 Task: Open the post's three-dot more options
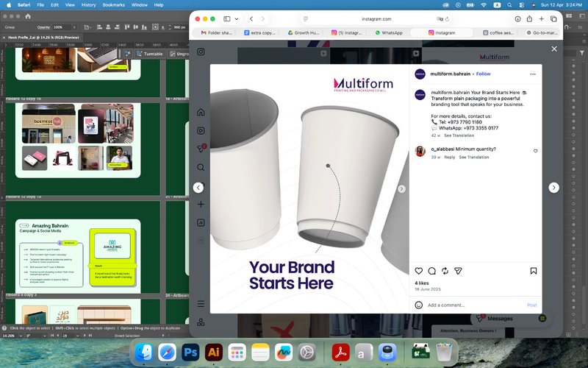[533, 74]
